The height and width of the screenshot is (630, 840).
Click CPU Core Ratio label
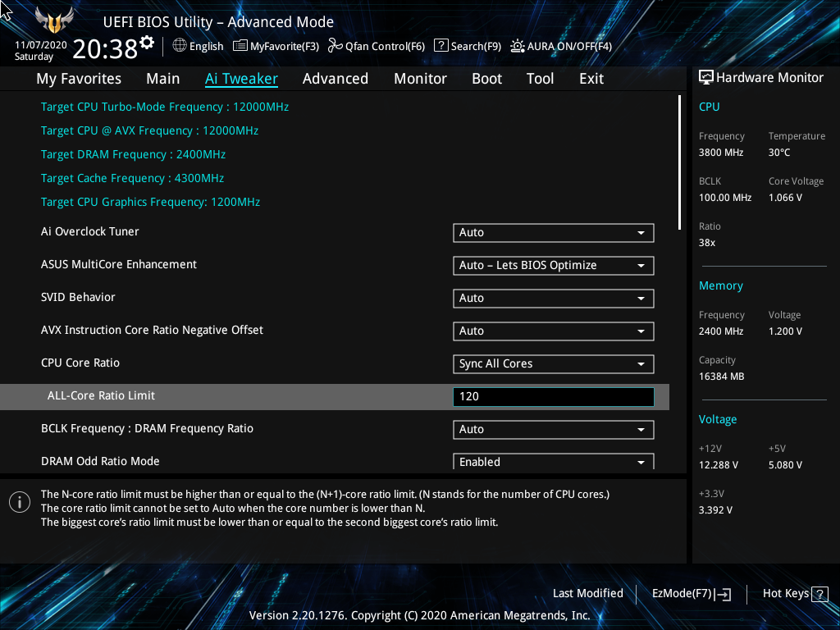80,363
